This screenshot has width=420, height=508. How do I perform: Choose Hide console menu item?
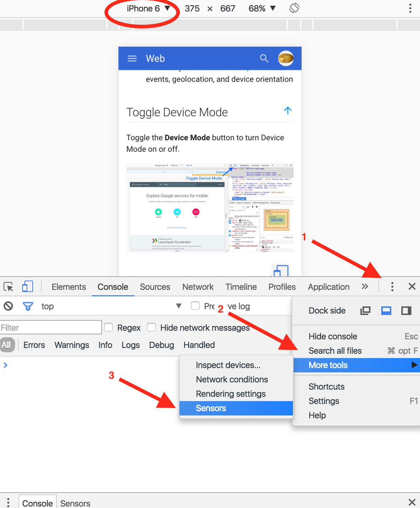coord(356,337)
